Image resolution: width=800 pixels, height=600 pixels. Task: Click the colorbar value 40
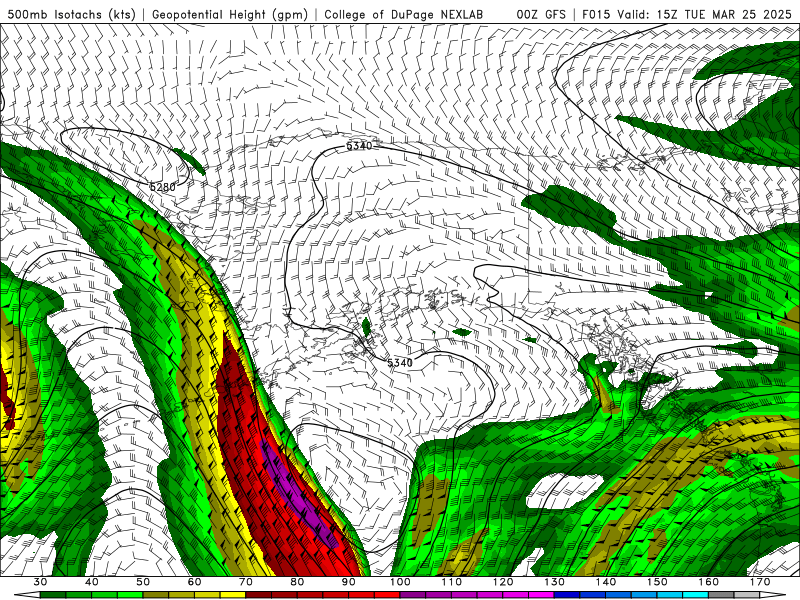click(91, 582)
